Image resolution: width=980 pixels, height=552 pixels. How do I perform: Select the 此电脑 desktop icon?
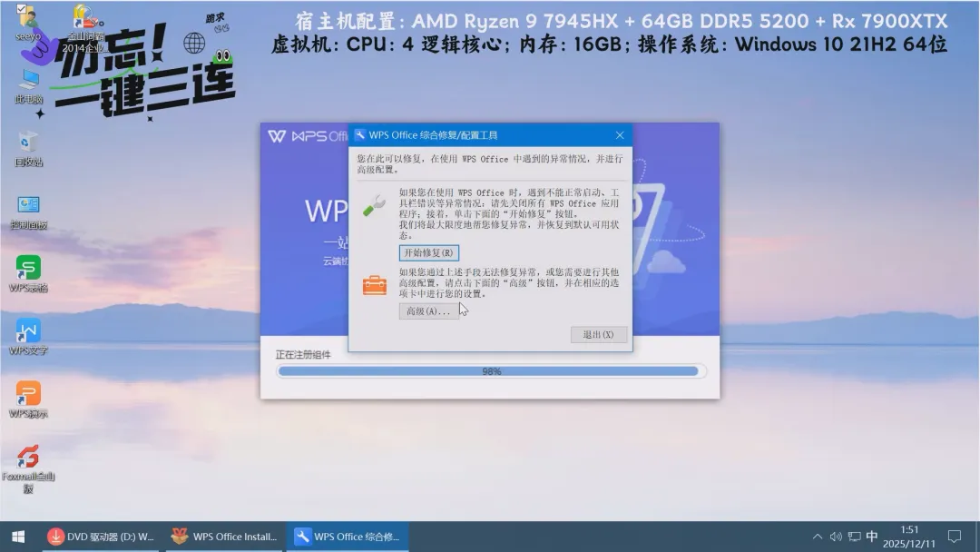29,86
